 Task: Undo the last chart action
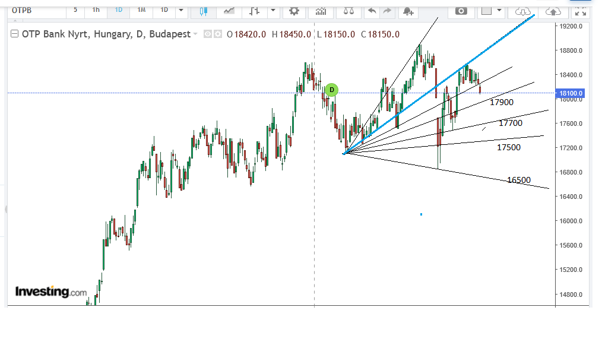[372, 11]
